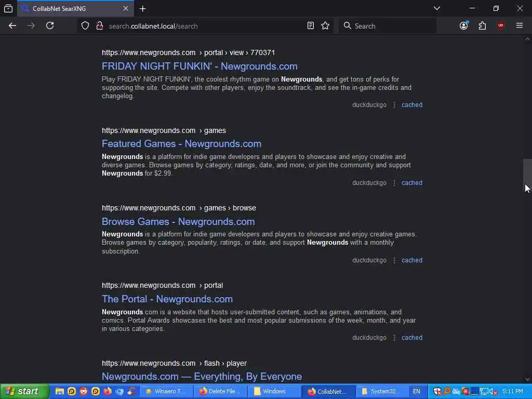This screenshot has width=532, height=399.
Task: List all tabs with the chevron
Action: (437, 8)
